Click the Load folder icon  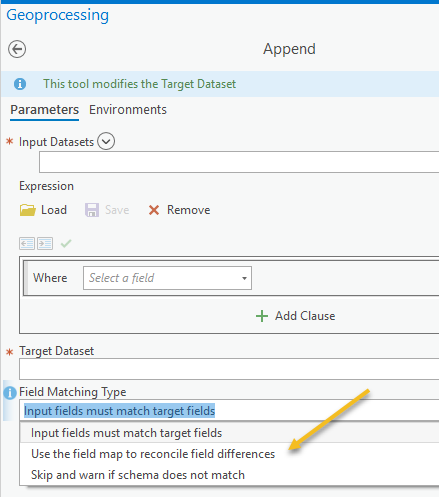click(x=28, y=210)
